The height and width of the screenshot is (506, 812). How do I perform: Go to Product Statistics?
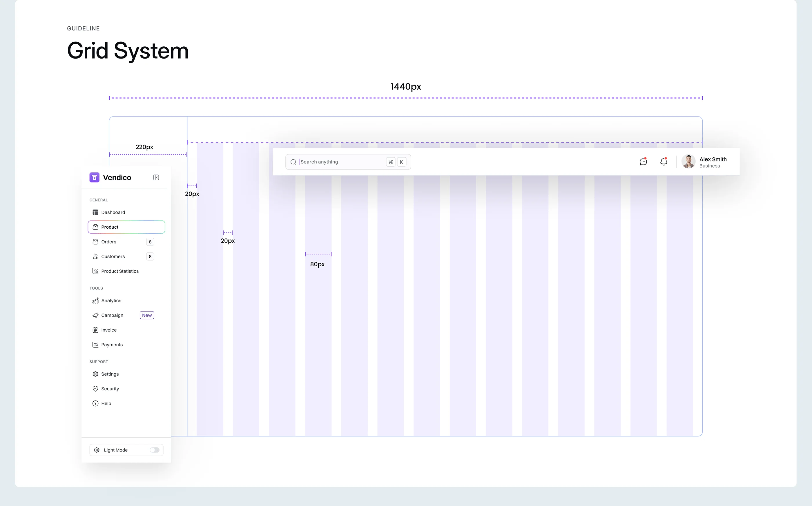tap(119, 271)
